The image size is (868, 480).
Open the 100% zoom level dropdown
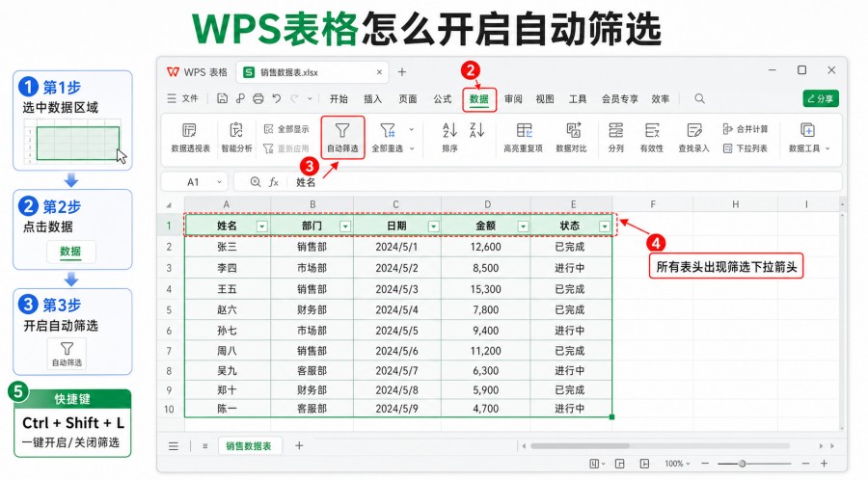click(678, 464)
